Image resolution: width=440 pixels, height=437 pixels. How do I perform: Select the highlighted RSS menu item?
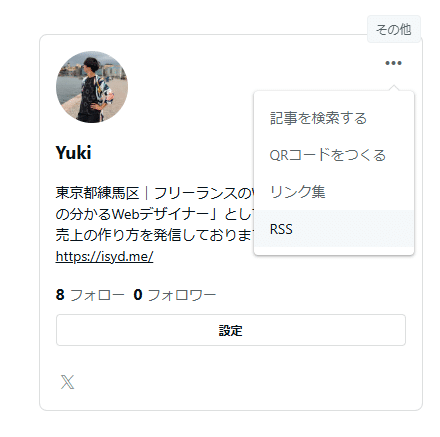click(334, 229)
